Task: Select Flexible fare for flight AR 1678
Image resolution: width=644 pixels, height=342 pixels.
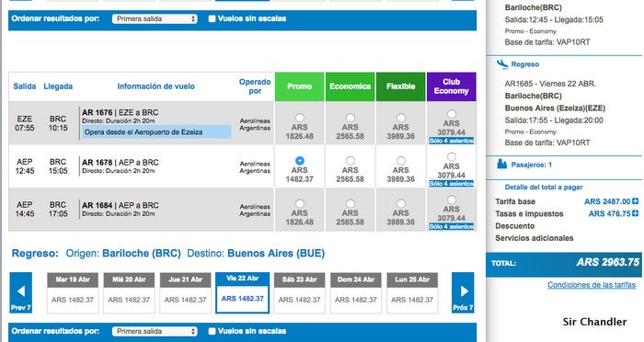Action: coord(401,161)
